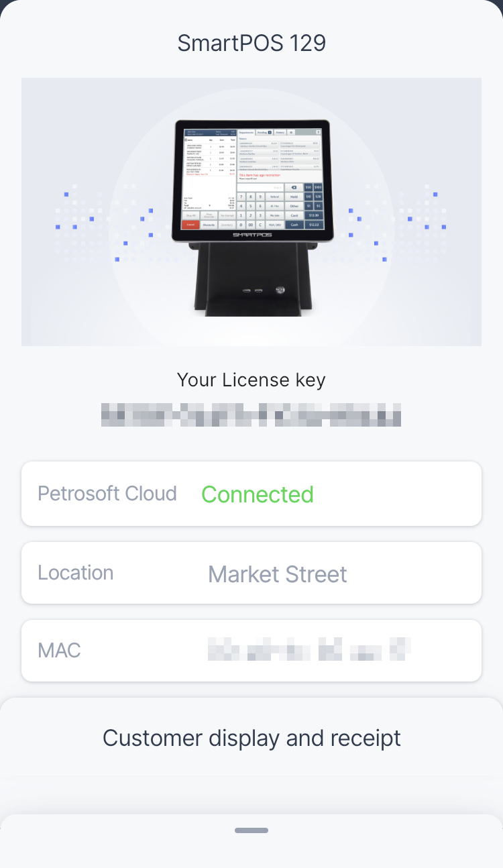Tap the MAC address row

251,651
